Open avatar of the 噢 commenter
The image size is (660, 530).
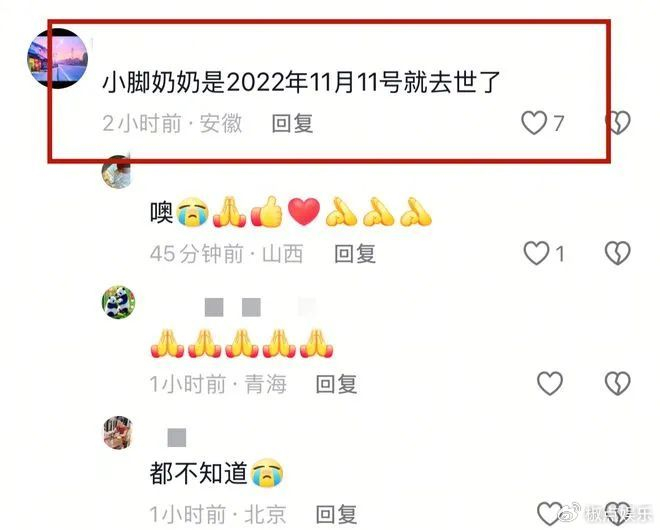(x=117, y=173)
